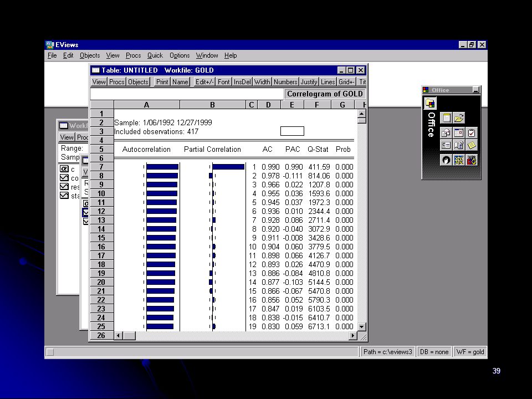532x399 pixels.
Task: Click the table horizontal scrollbar thumb
Action: pyautogui.click(x=129, y=336)
